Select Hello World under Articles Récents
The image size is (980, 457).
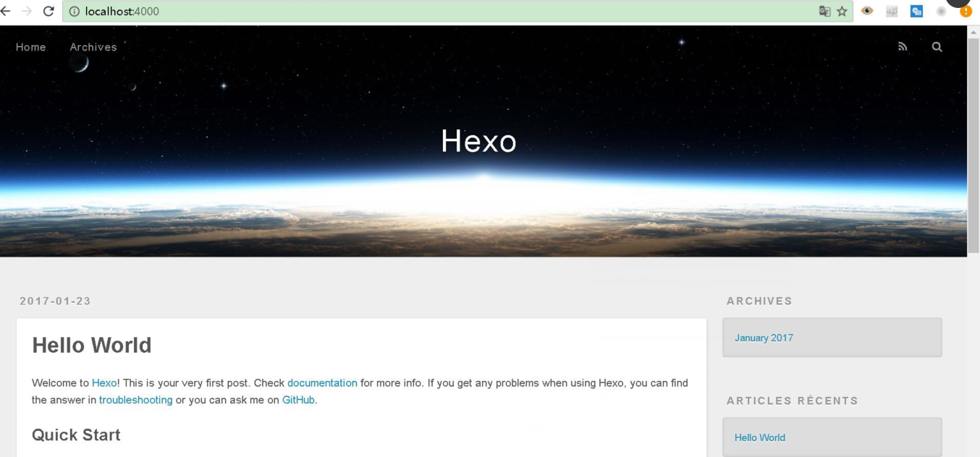(759, 437)
